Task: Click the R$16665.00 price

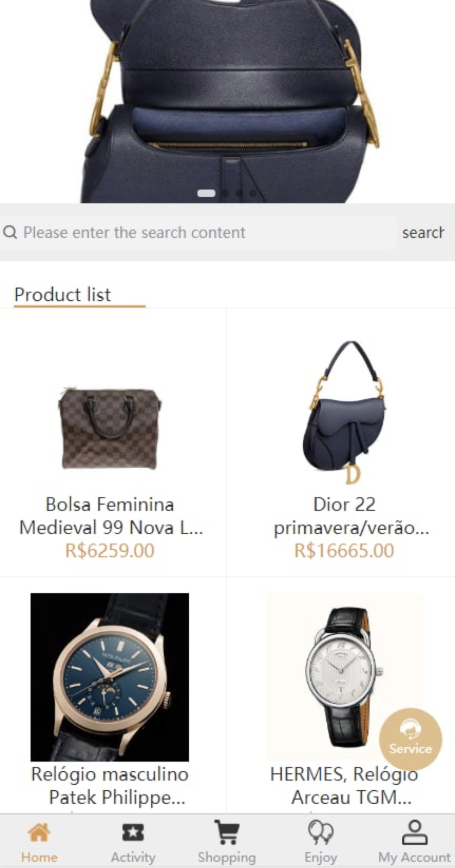Action: 344,550
